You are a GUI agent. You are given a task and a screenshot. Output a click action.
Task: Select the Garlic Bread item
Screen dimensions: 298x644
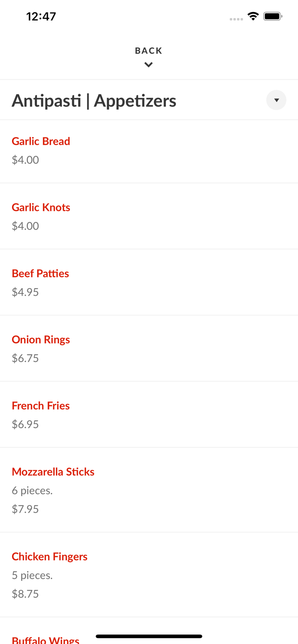pyautogui.click(x=41, y=141)
